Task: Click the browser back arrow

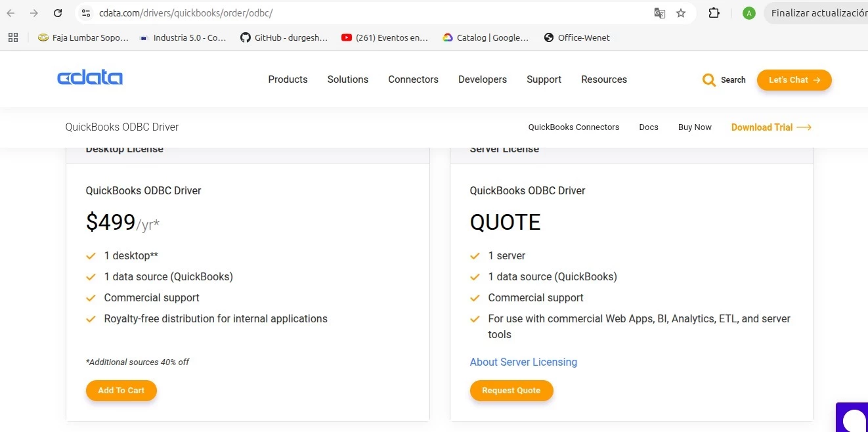Action: (11, 13)
